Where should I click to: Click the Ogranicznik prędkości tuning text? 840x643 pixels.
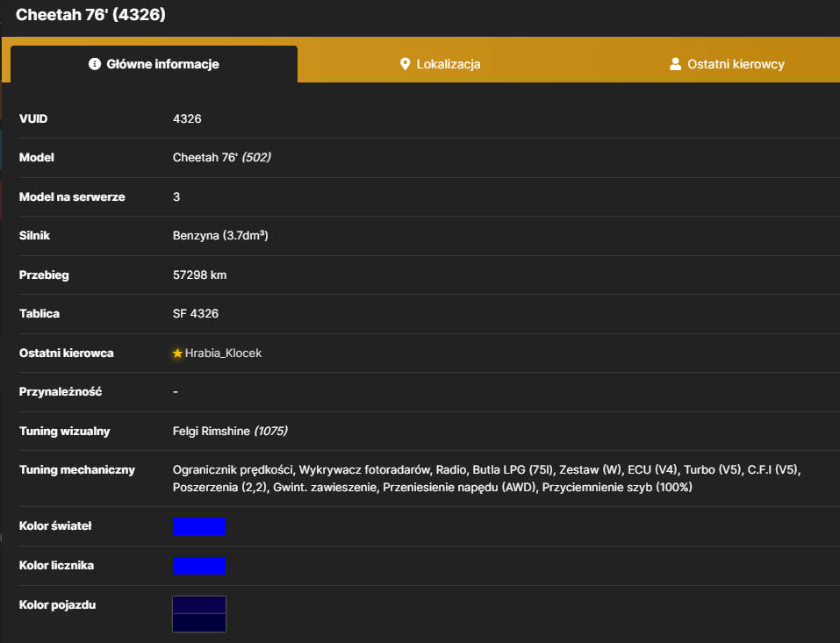[233, 470]
